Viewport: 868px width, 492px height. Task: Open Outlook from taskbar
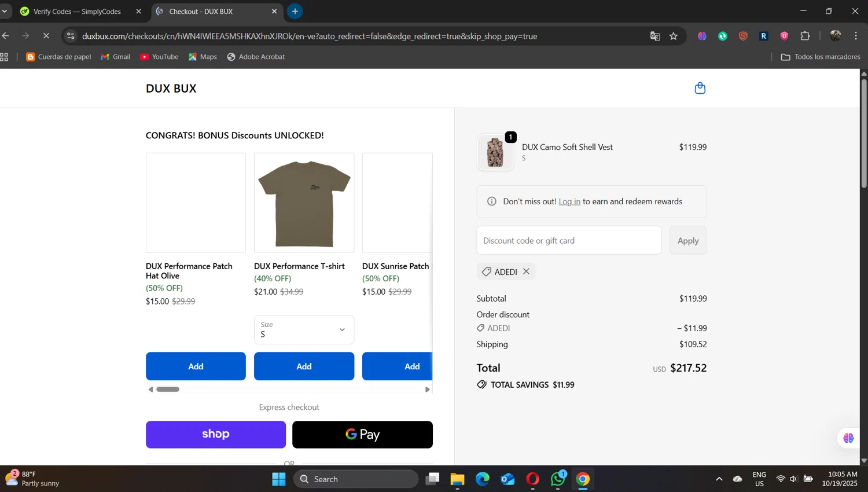[507, 479]
